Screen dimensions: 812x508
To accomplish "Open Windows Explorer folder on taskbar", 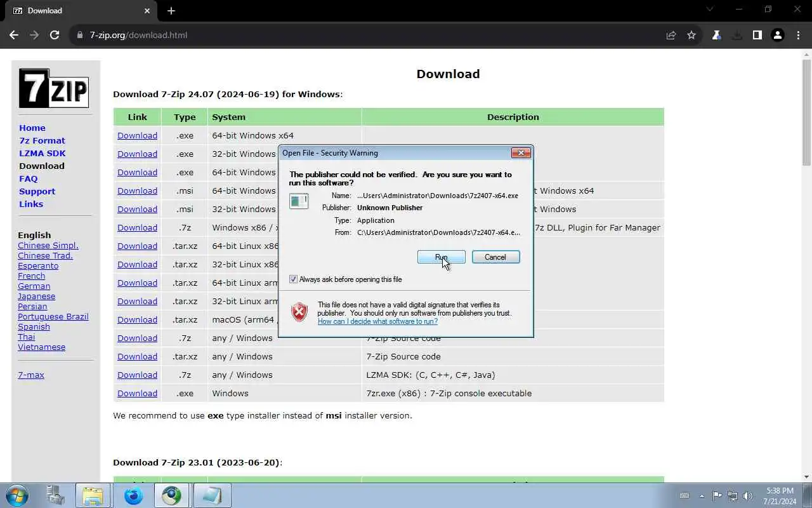I will (x=93, y=495).
